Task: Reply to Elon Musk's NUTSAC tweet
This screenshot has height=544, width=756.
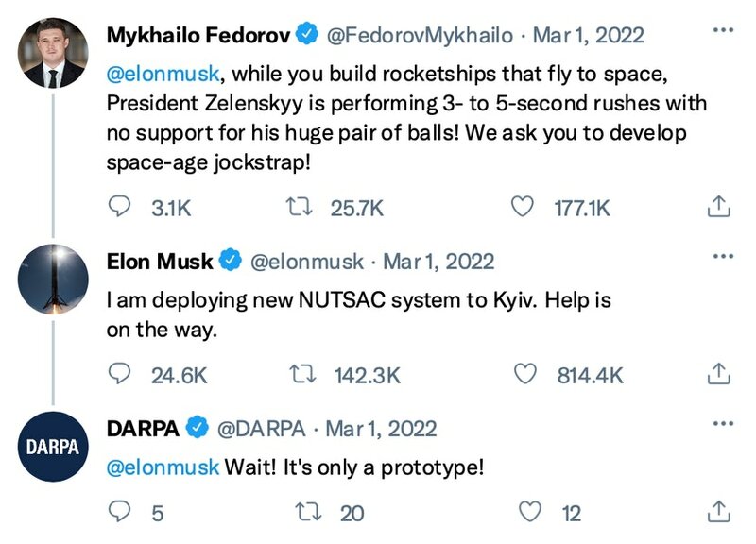Action: [x=121, y=375]
